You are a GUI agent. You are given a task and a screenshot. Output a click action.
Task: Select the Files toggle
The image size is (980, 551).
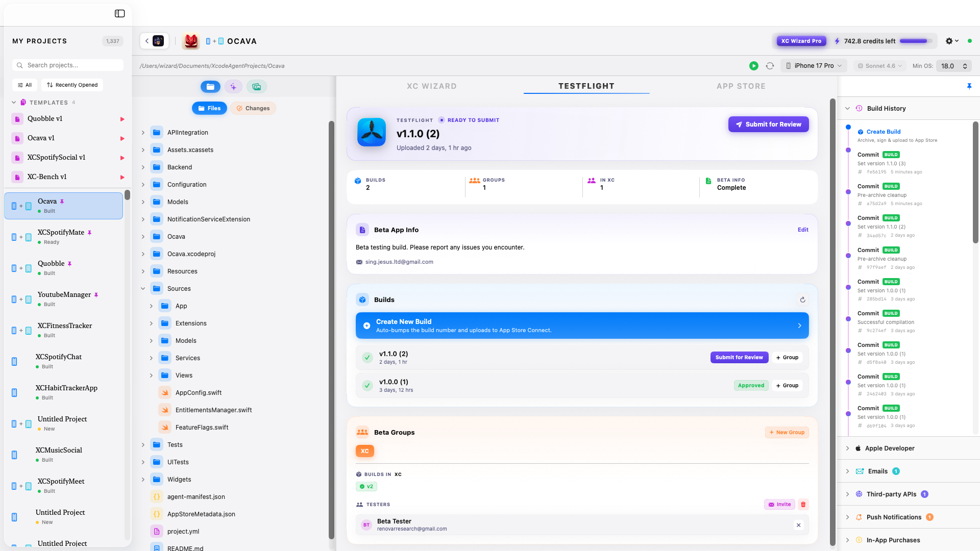click(x=209, y=108)
